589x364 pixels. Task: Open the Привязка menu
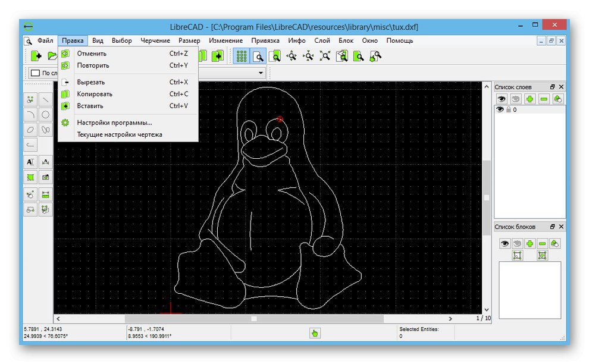point(265,40)
